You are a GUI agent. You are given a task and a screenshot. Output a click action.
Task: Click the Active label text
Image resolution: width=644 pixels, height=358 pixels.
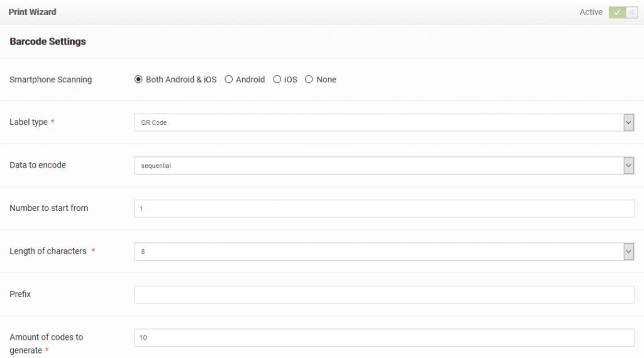591,13
